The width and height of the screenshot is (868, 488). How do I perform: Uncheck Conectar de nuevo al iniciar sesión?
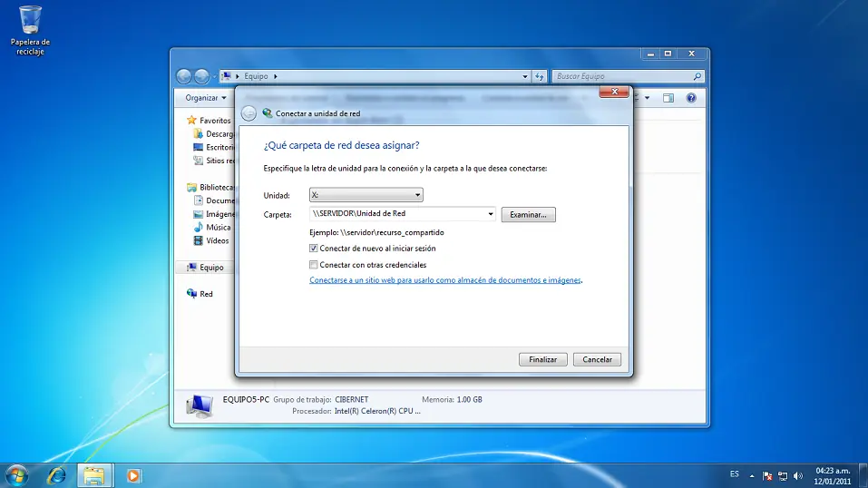point(314,248)
